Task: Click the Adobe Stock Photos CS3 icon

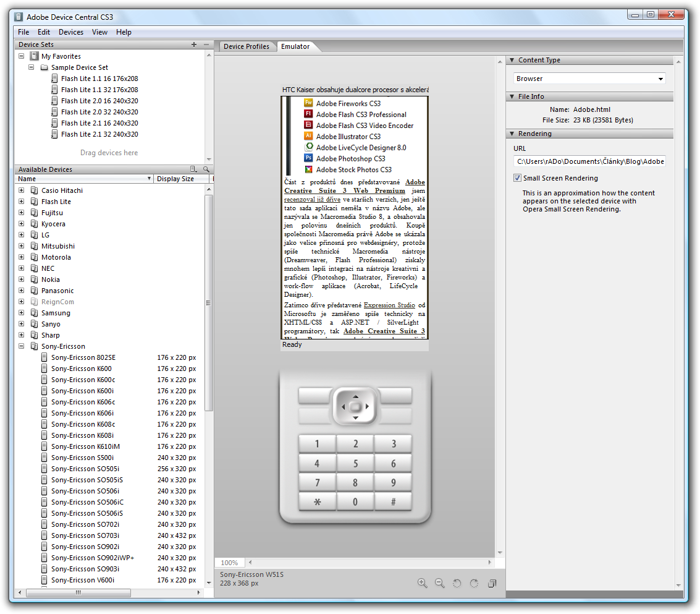Action: coord(308,169)
